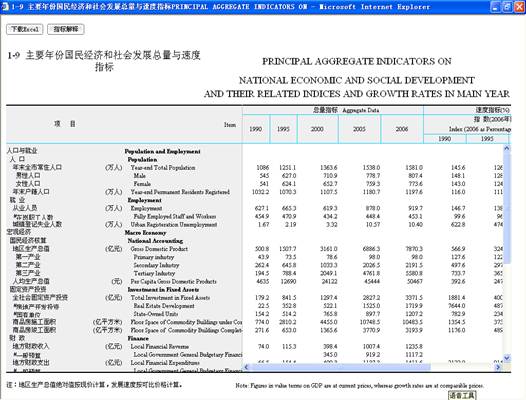Click the fixed assets index value 1881.4
Image resolution: width=526 pixels, height=400 pixels.
pyautogui.click(x=457, y=298)
